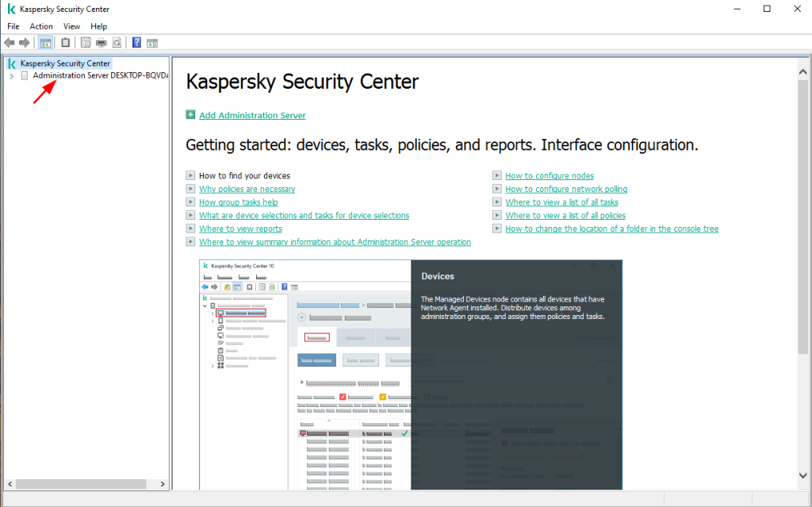Open the View menu
Image resolution: width=812 pixels, height=507 pixels.
tap(71, 26)
